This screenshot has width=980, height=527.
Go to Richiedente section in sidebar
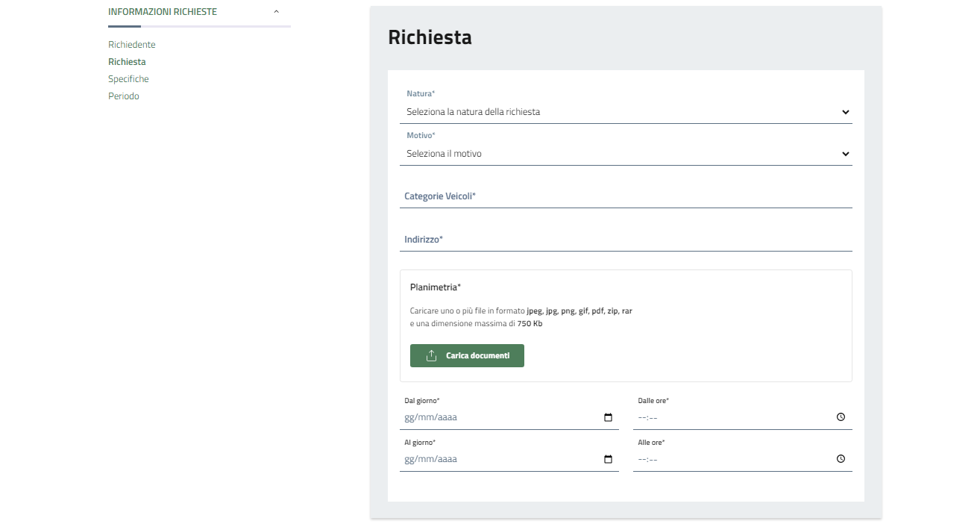click(132, 45)
